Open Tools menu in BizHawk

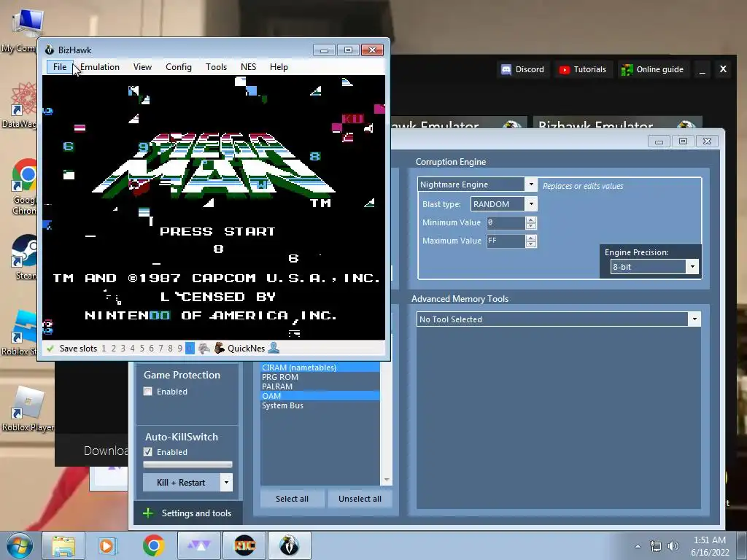pos(216,67)
